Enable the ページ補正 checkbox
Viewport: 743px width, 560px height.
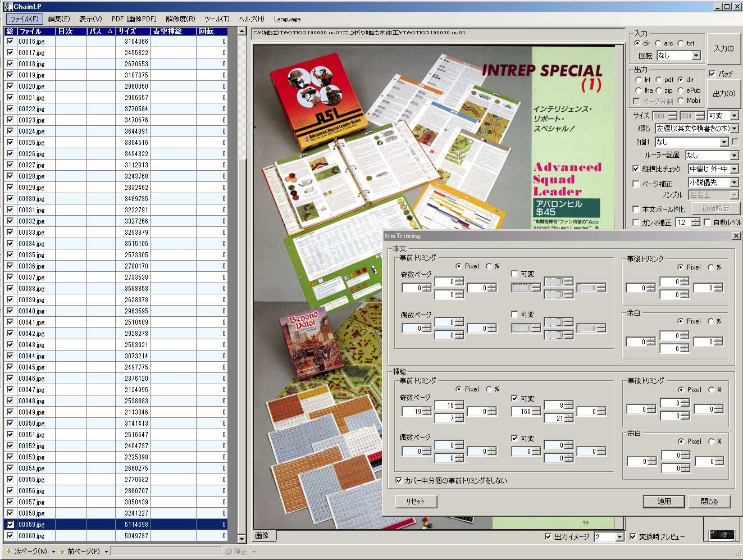pos(636,184)
